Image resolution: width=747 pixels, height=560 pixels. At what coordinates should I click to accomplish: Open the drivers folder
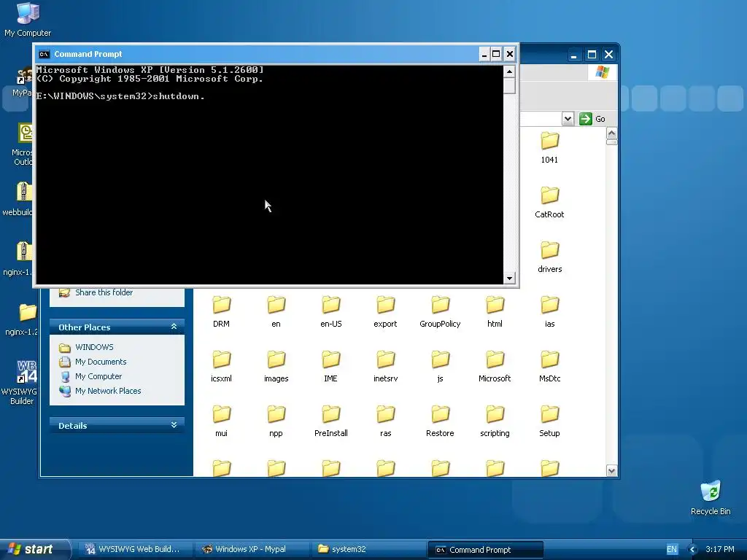coord(549,257)
